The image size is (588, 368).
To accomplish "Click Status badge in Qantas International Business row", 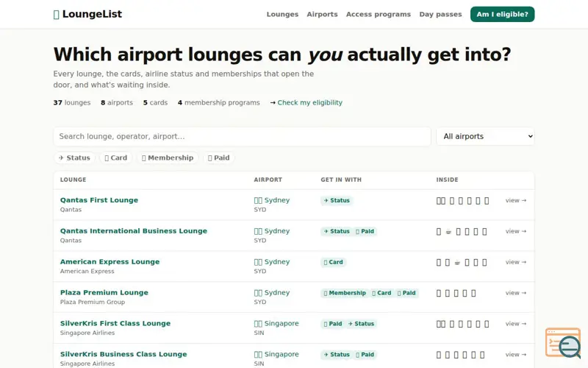I will [x=337, y=231].
